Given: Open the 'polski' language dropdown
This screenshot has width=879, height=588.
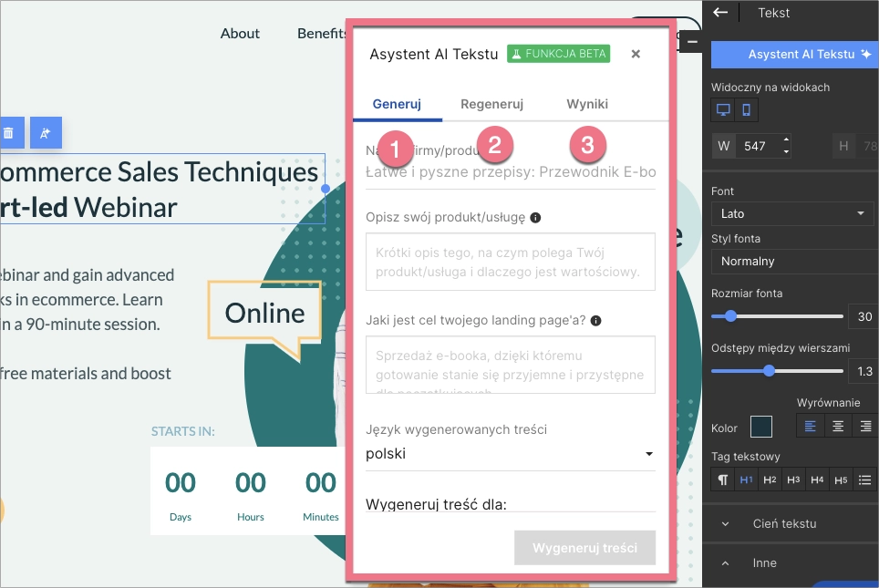Looking at the screenshot, I should pos(510,454).
